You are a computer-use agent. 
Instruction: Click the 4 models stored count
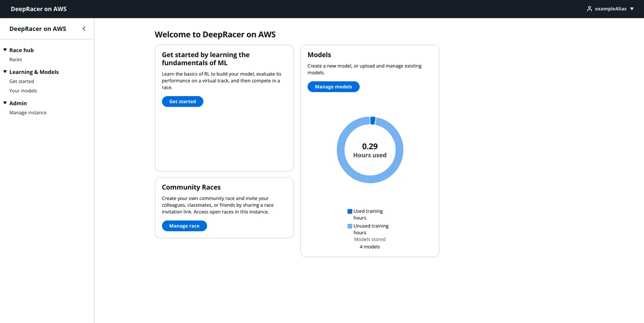point(370,247)
